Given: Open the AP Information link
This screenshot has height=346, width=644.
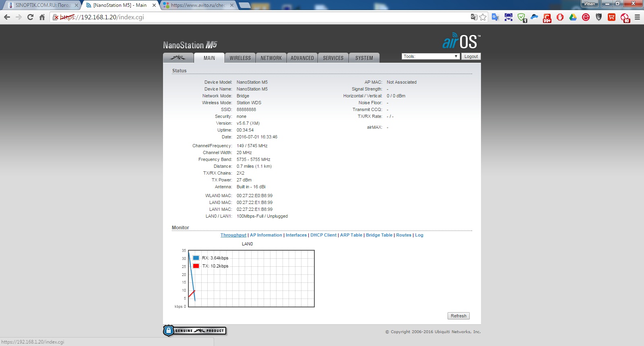Looking at the screenshot, I should click(x=266, y=235).
